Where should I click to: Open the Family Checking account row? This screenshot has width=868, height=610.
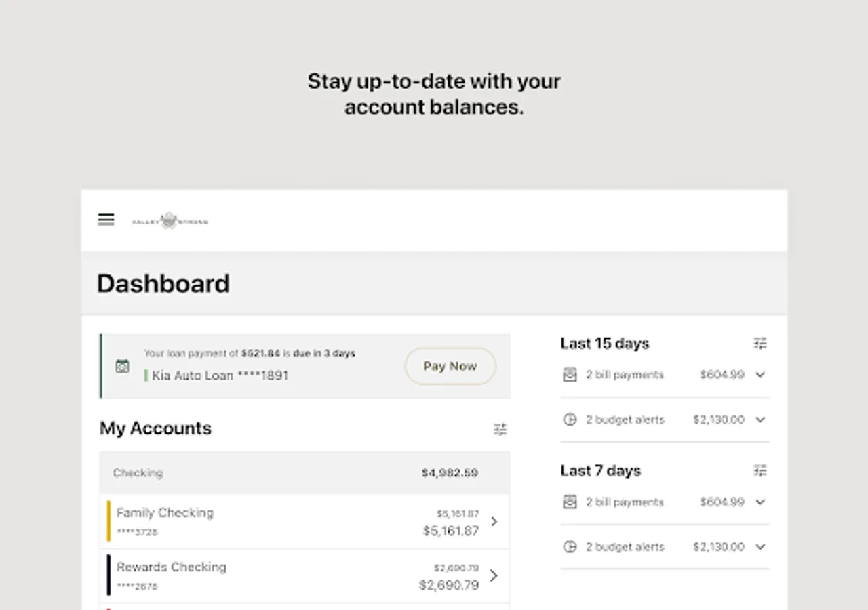[298, 521]
